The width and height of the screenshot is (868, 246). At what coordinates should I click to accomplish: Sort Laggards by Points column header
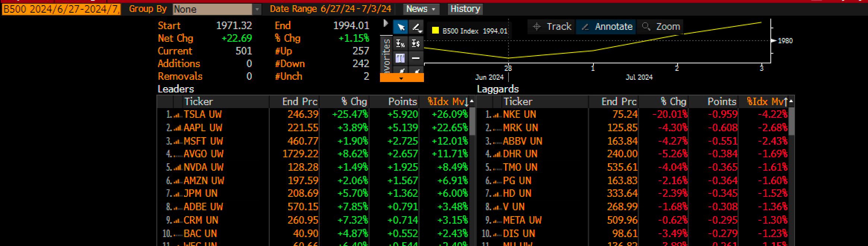point(713,102)
